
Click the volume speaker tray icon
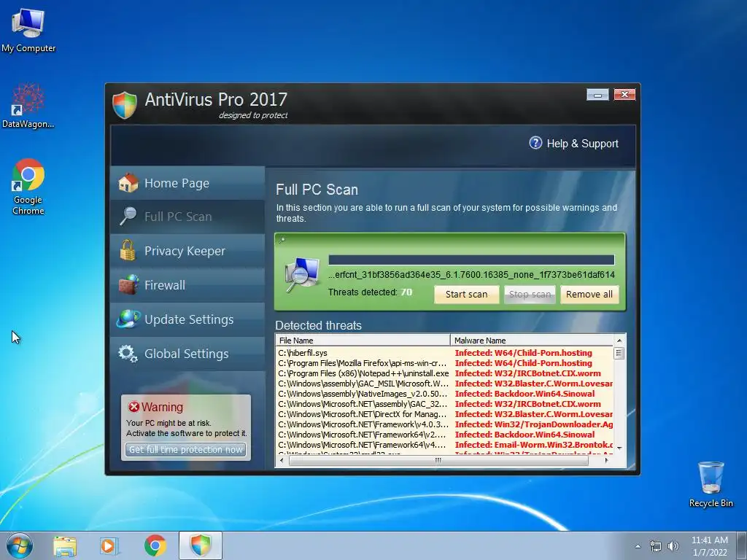tap(673, 546)
